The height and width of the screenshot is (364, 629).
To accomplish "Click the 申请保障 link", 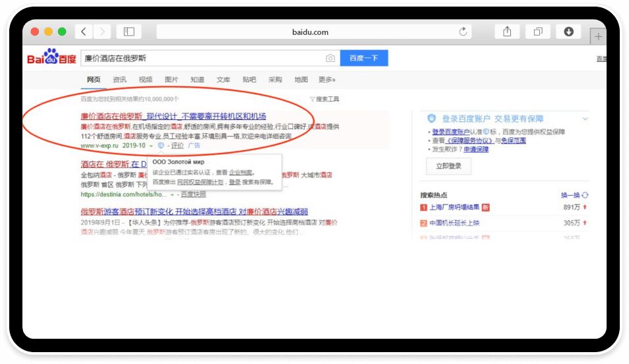I will click(x=476, y=149).
